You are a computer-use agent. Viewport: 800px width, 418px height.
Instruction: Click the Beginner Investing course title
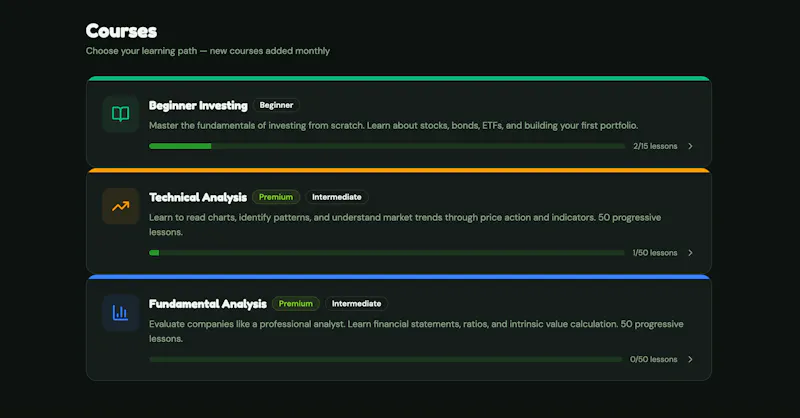[198, 106]
